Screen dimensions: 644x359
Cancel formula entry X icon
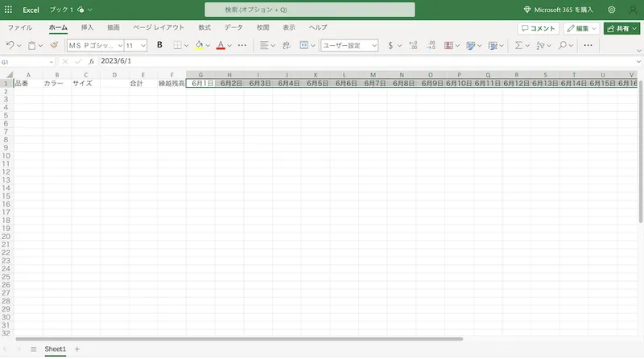[x=65, y=61]
